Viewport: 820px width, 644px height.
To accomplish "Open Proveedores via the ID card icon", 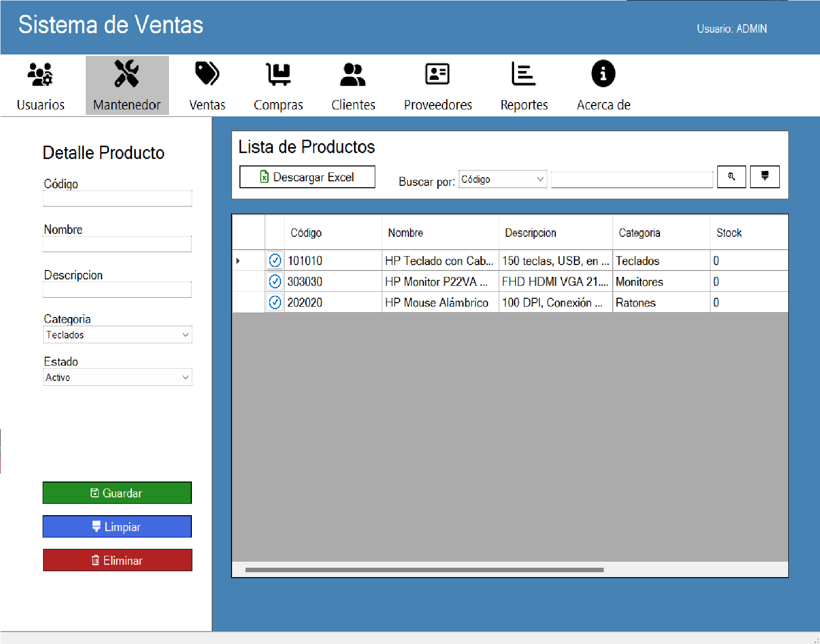I will pos(437,74).
